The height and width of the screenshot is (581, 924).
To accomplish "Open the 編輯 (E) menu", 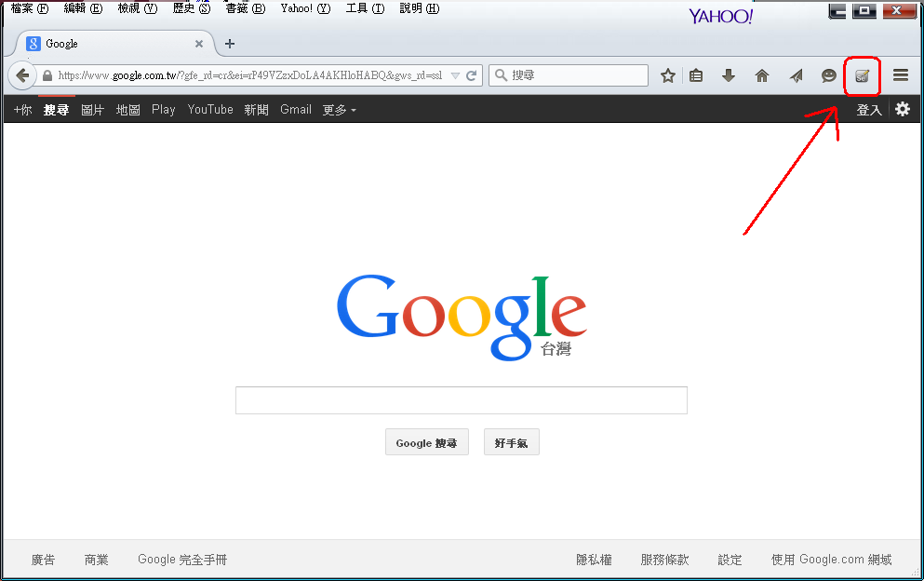I will (83, 8).
